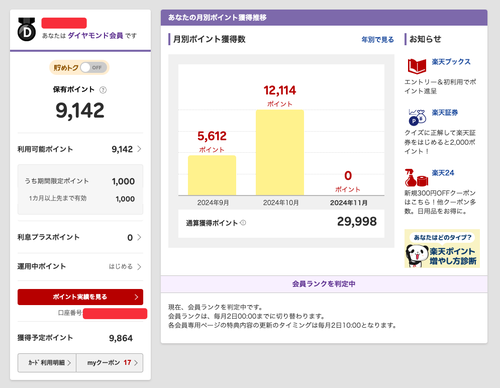This screenshot has width=500, height=388.
Task: Open the myクーポン 17 button
Action: pos(110,363)
